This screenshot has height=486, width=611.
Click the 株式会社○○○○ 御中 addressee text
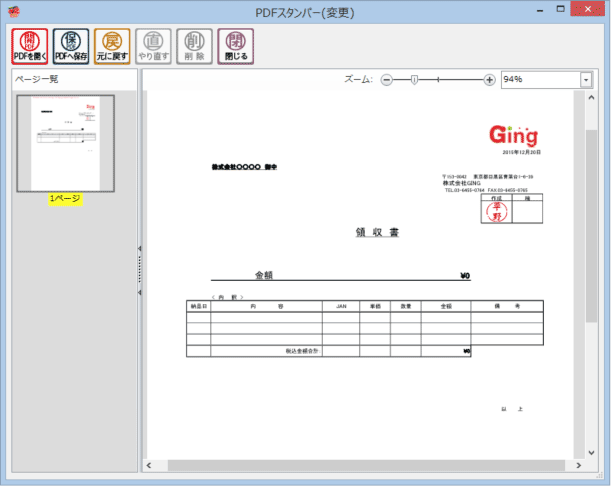pyautogui.click(x=244, y=167)
